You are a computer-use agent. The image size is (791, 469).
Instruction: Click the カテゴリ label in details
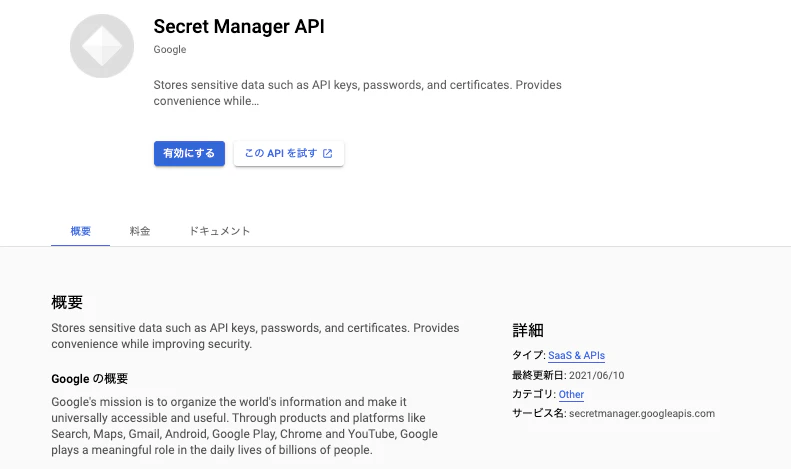coord(533,394)
